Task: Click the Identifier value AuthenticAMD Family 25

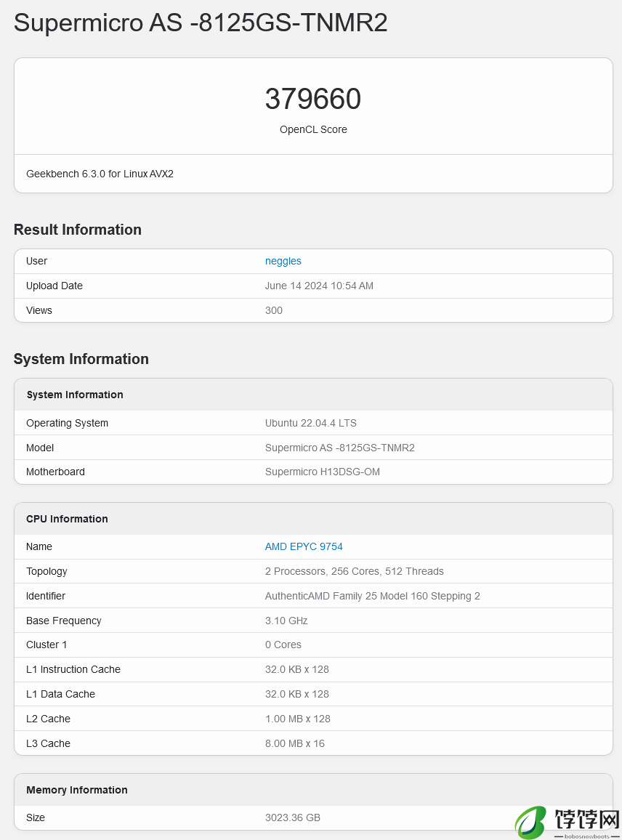Action: point(372,596)
